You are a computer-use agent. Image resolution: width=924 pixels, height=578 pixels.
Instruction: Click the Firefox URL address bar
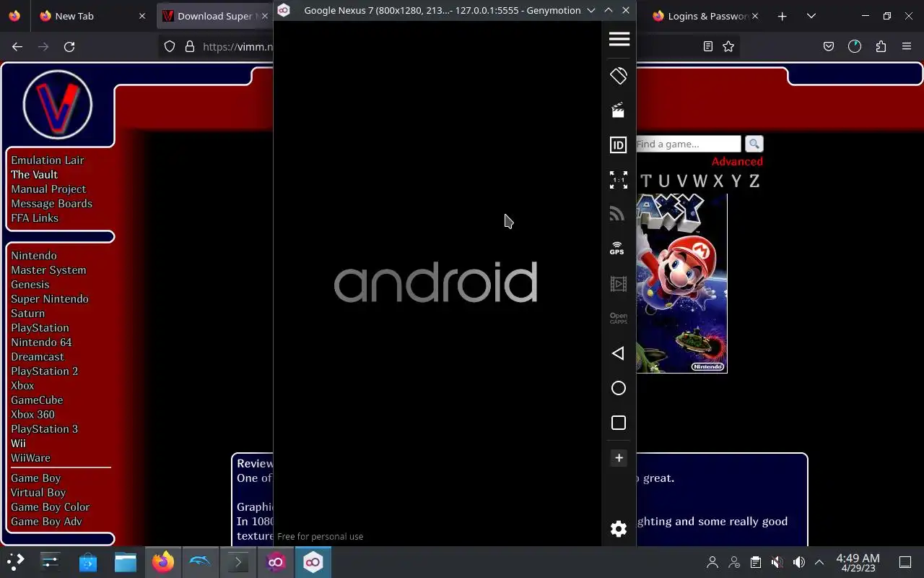click(238, 46)
